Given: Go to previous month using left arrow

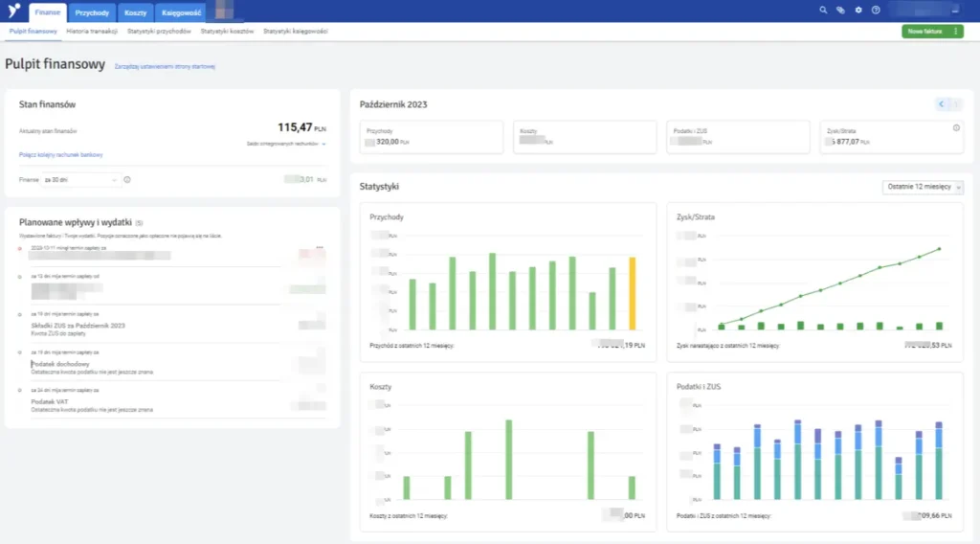Looking at the screenshot, I should click(x=942, y=104).
